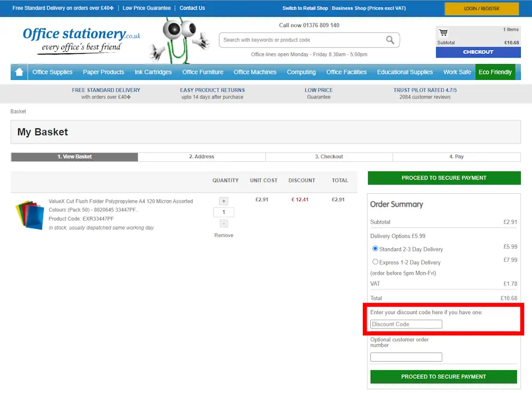Open Contact Us link

pyautogui.click(x=192, y=8)
